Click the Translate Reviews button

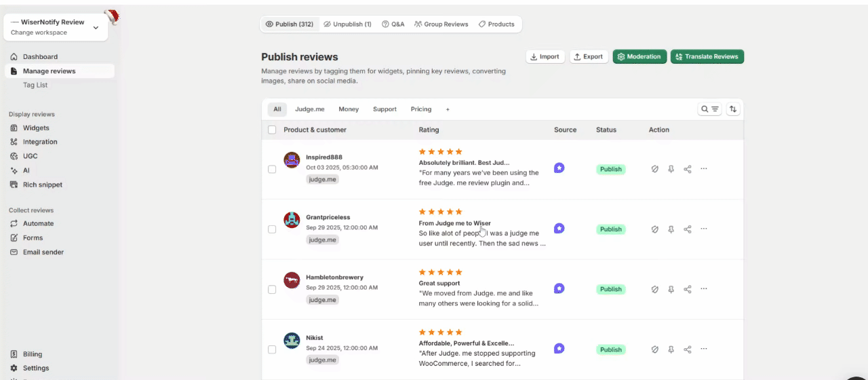pos(707,57)
